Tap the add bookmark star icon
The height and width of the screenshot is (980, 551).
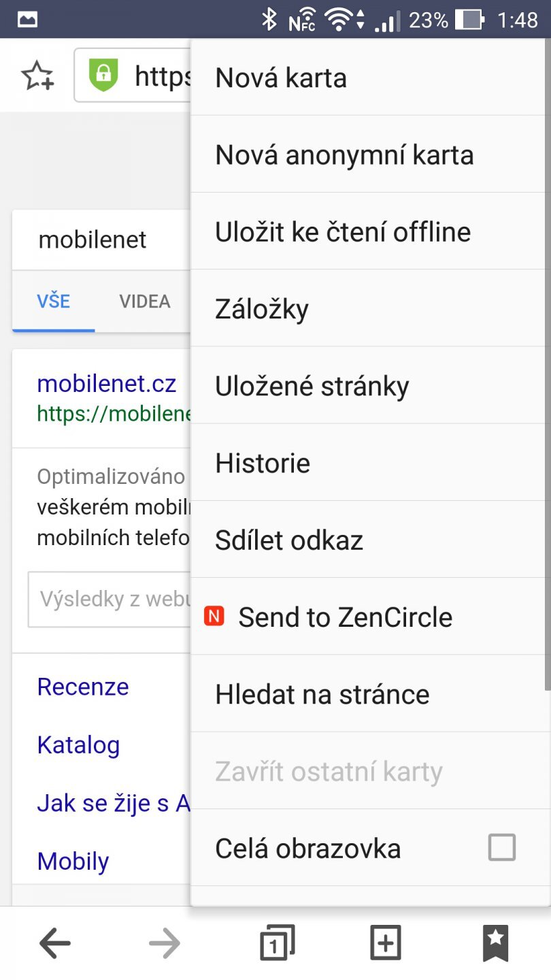pyautogui.click(x=37, y=76)
